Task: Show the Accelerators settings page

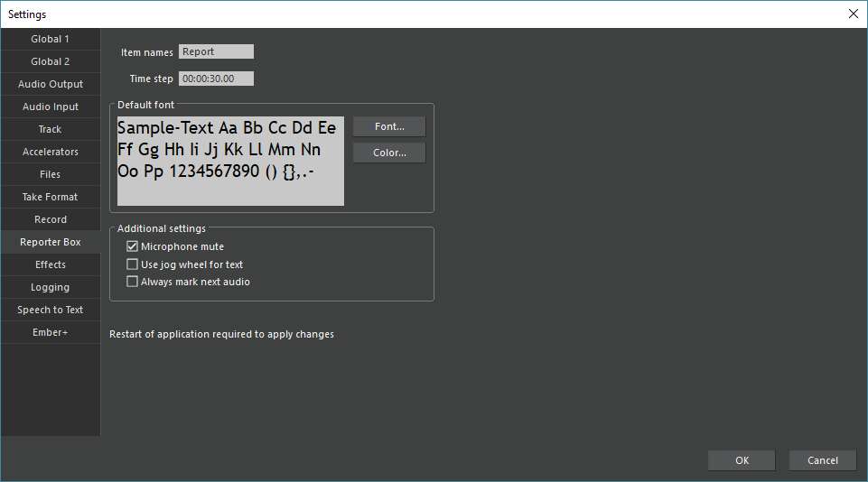Action: 50,152
